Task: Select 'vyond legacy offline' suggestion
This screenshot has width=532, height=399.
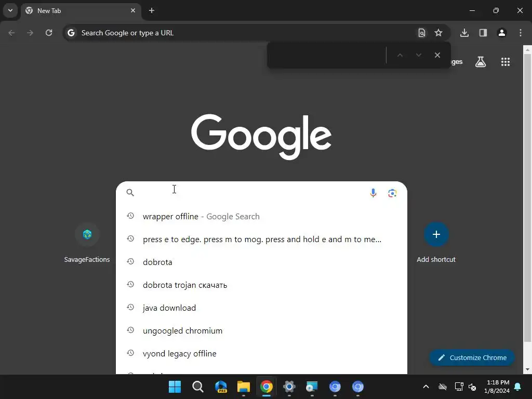Action: coord(261,353)
